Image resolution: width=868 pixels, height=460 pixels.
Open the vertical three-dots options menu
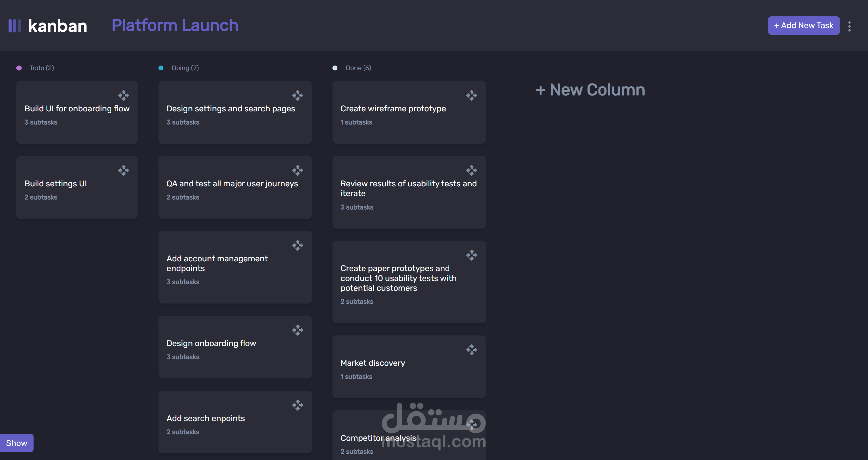point(849,26)
